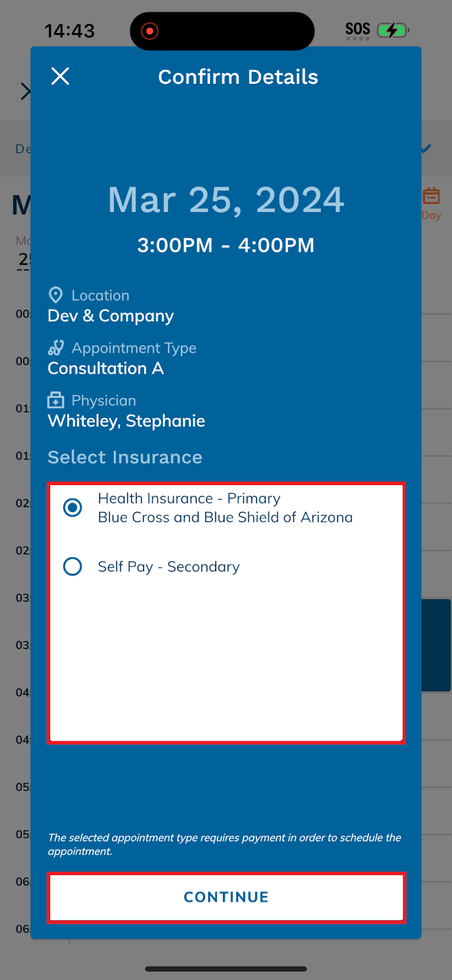Tap the Dev & Company location value
The height and width of the screenshot is (980, 452).
pos(111,316)
